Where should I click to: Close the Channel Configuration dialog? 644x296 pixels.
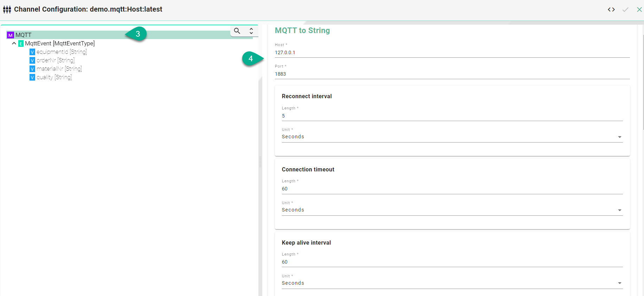(x=639, y=10)
